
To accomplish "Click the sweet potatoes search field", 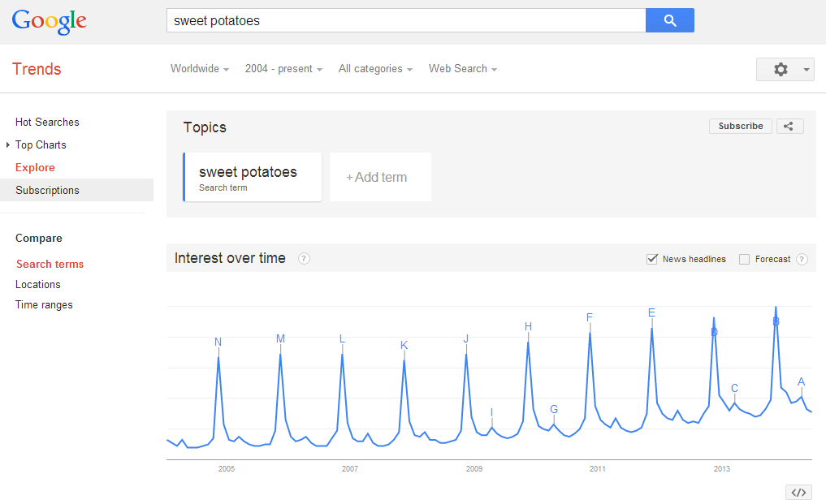I will (x=406, y=20).
